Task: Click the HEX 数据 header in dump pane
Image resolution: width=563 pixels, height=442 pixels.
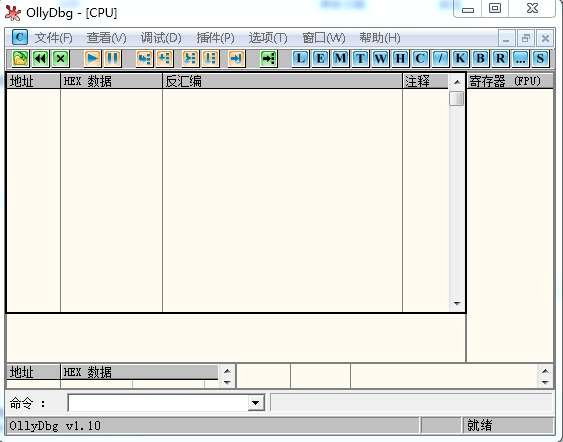Action: pos(140,372)
